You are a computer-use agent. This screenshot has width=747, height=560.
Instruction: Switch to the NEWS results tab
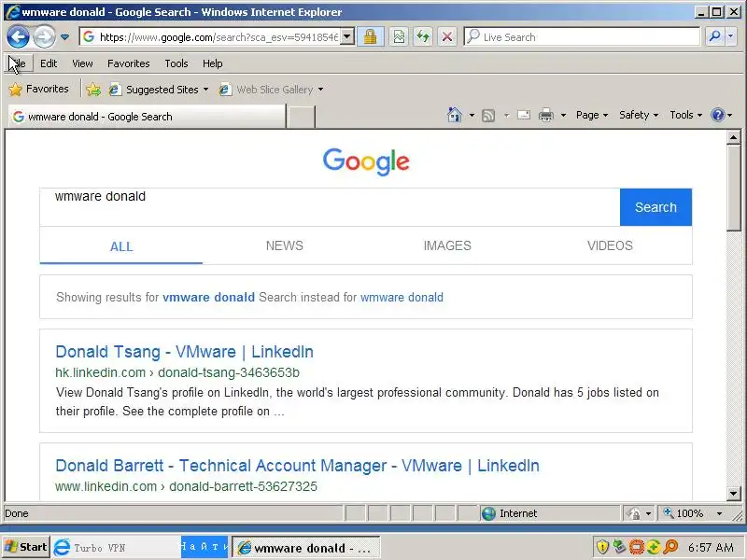(285, 245)
